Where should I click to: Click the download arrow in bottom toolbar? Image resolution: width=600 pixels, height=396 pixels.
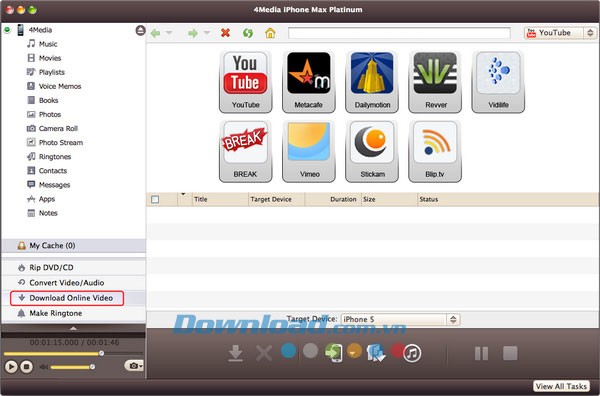[235, 353]
